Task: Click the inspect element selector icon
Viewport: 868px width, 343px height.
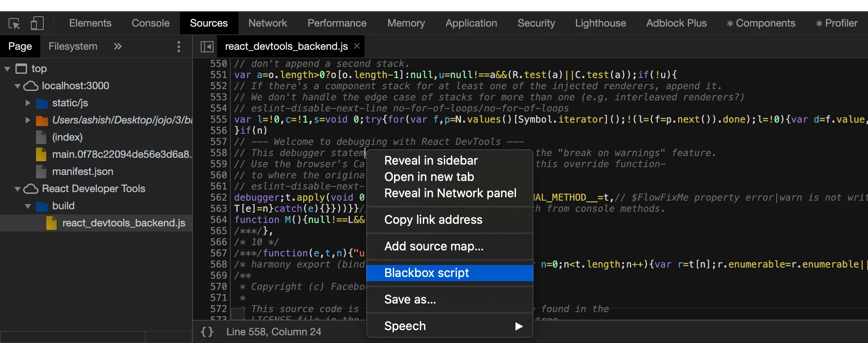Action: [x=14, y=24]
